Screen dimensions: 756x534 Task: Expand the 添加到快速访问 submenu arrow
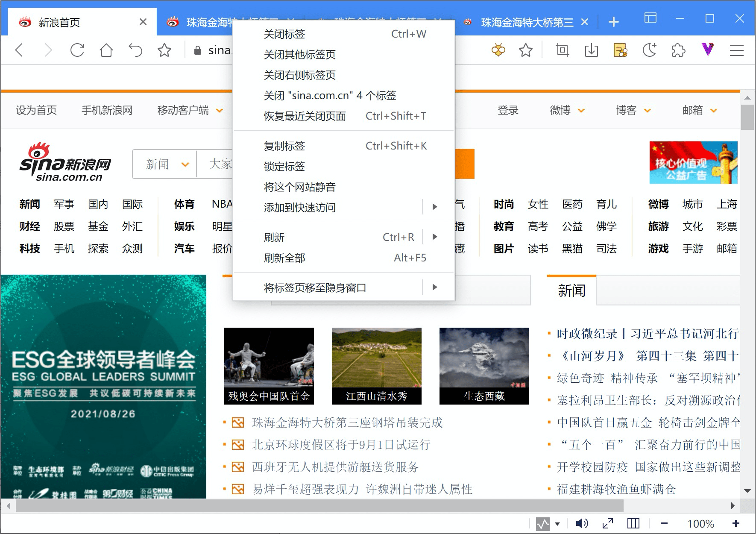coord(435,207)
